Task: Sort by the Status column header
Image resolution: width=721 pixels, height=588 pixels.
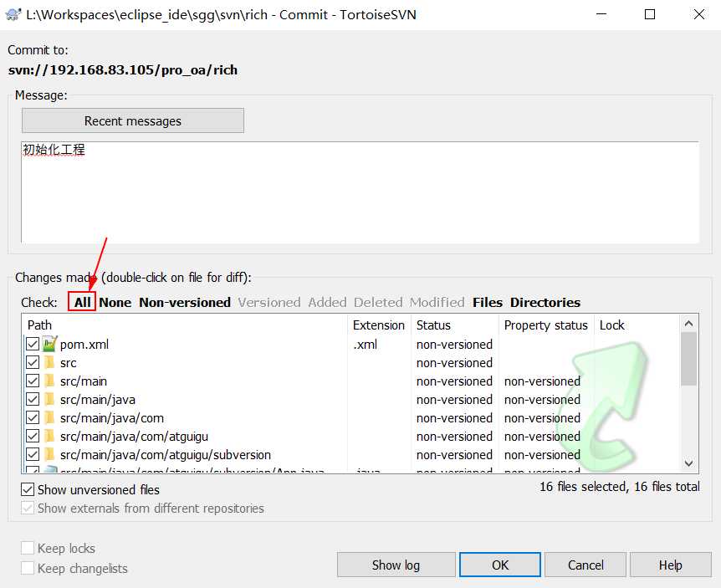Action: coord(455,325)
